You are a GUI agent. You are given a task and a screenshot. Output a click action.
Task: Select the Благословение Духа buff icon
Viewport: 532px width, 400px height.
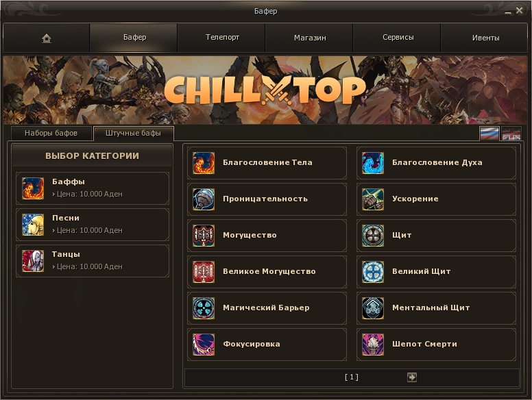pos(373,163)
